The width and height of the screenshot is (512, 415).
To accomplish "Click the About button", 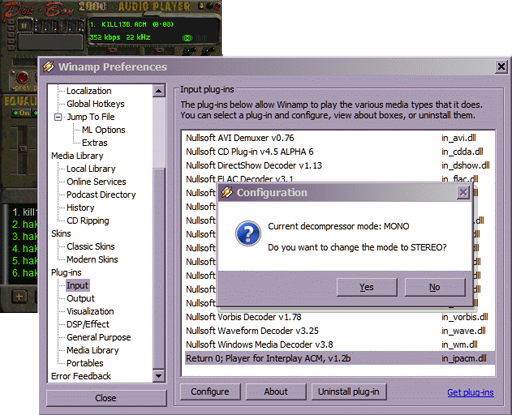I will (x=276, y=391).
